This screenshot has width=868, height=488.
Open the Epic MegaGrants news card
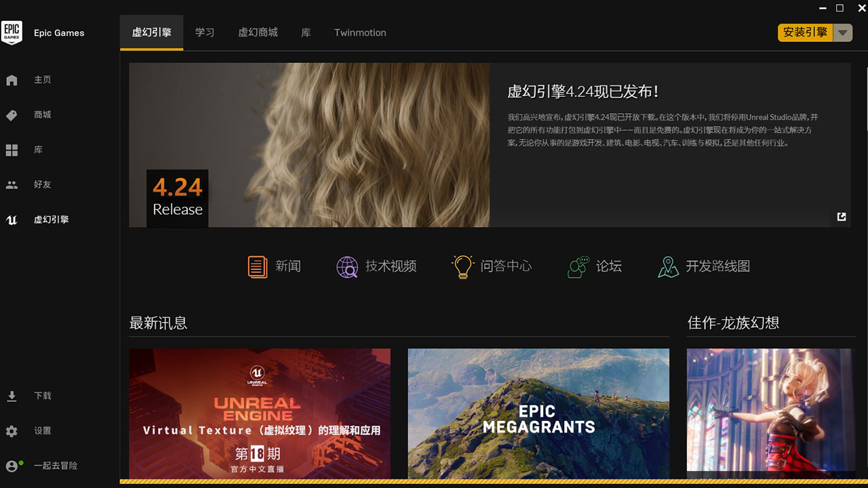[538, 414]
